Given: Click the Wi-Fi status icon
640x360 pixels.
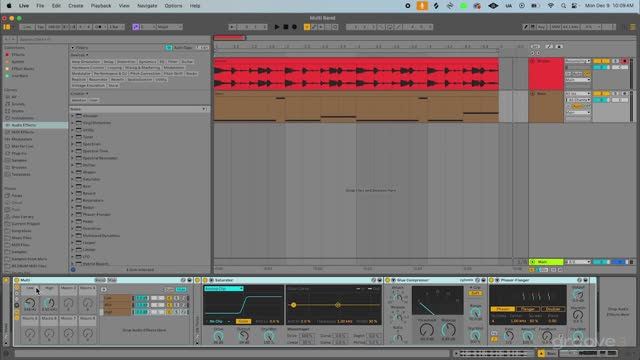Looking at the screenshot, I should [551, 6].
